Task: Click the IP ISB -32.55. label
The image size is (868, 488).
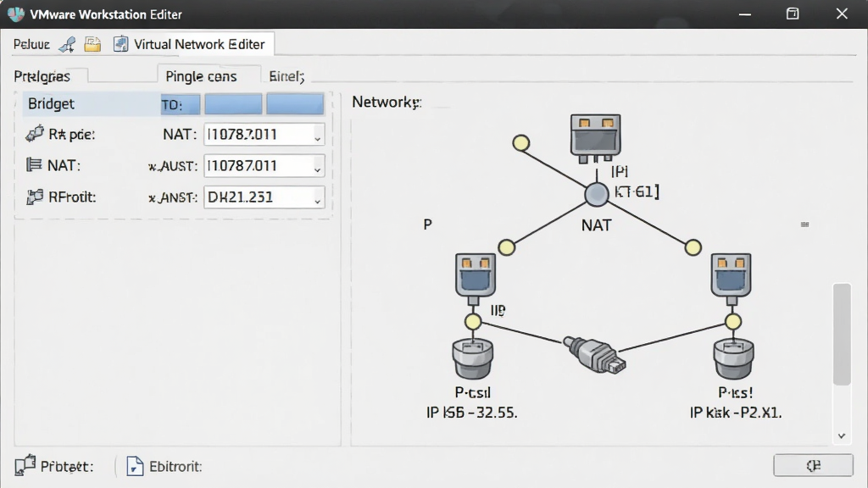Action: point(471,413)
